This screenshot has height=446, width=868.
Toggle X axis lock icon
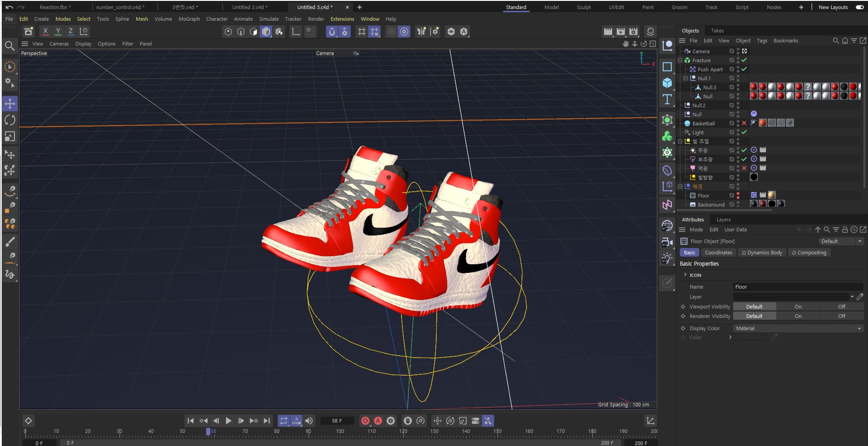pos(45,31)
